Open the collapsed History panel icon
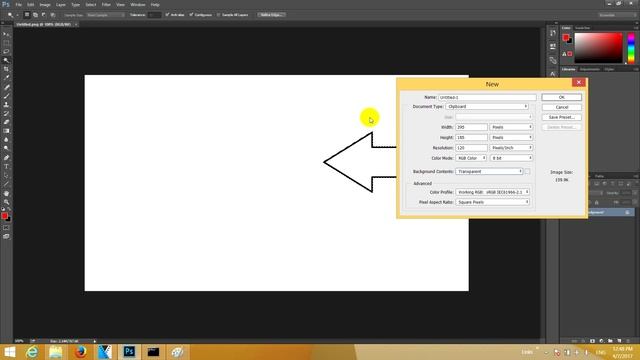 pyautogui.click(x=553, y=33)
